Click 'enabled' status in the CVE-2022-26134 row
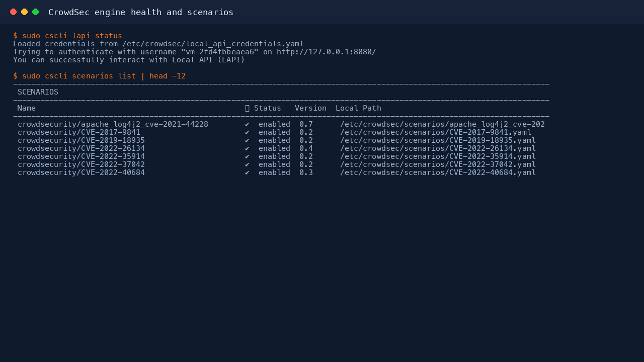Screen dimensions: 644x362 (274, 148)
